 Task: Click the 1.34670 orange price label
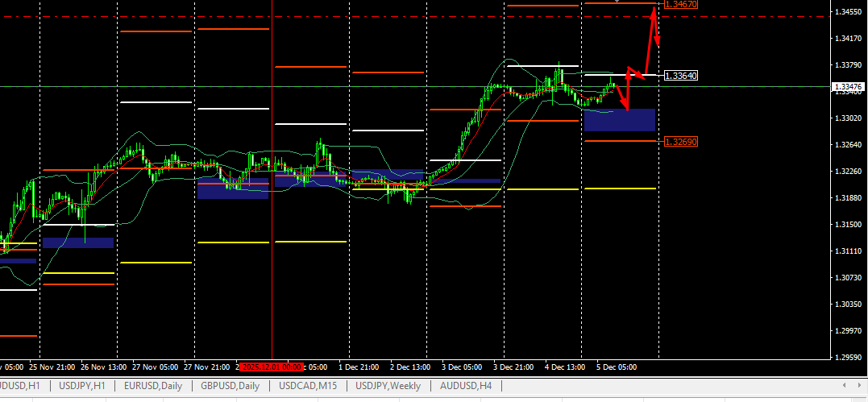click(680, 4)
